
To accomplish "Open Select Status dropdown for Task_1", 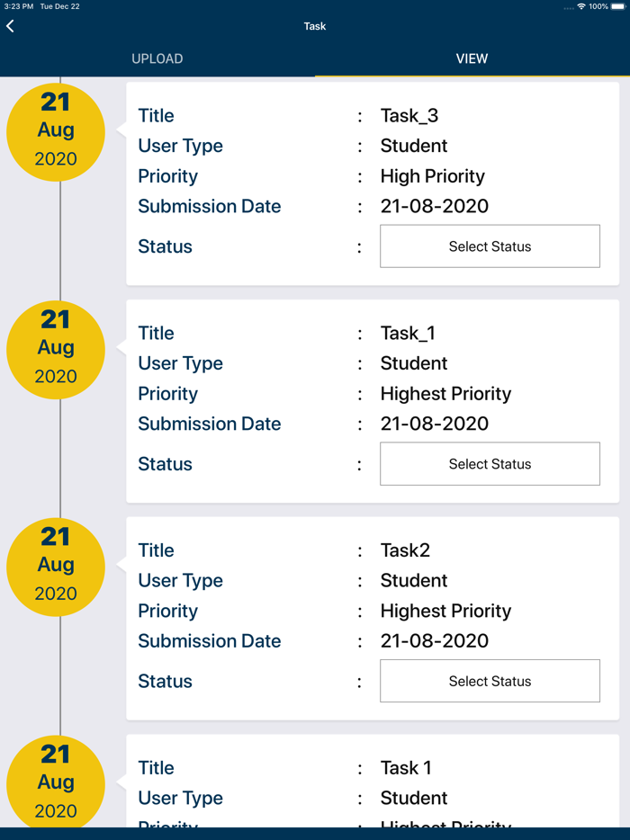I will pyautogui.click(x=490, y=464).
